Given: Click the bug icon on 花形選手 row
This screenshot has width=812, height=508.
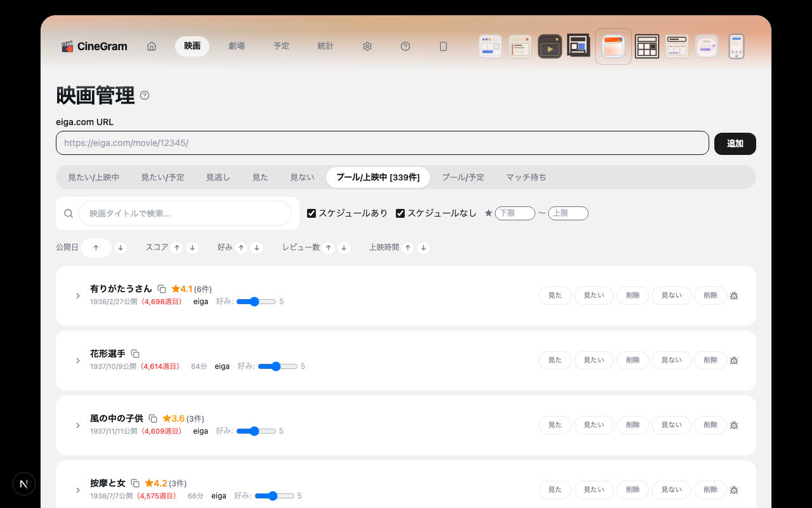Looking at the screenshot, I should (734, 361).
